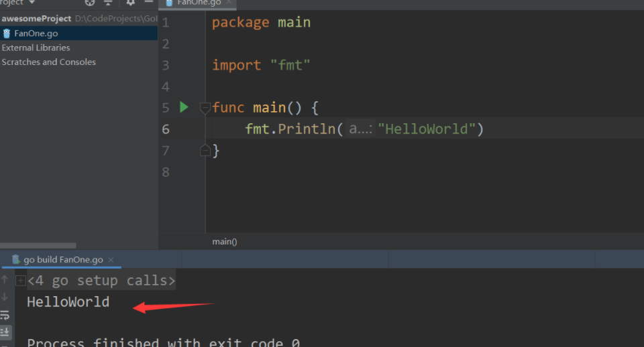
Task: Select the 'go build FanOne.go' run tab
Action: click(x=63, y=260)
